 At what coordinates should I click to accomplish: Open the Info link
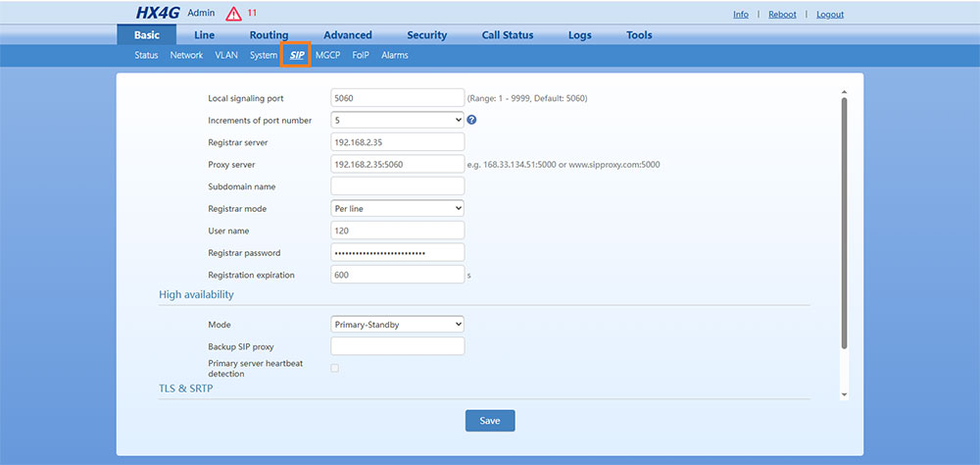(741, 15)
